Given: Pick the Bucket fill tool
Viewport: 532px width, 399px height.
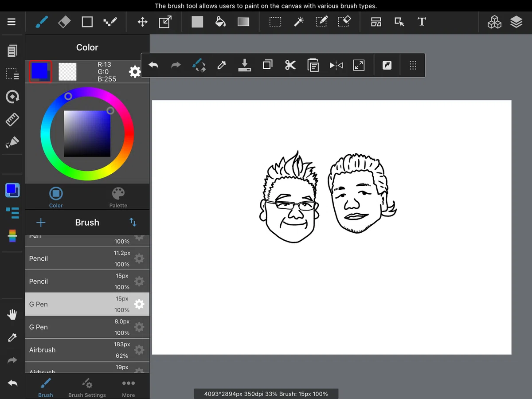Looking at the screenshot, I should [220, 22].
